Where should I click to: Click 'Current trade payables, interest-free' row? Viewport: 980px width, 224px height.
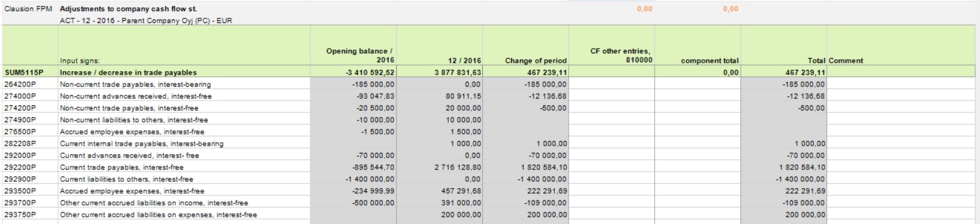pos(122,167)
